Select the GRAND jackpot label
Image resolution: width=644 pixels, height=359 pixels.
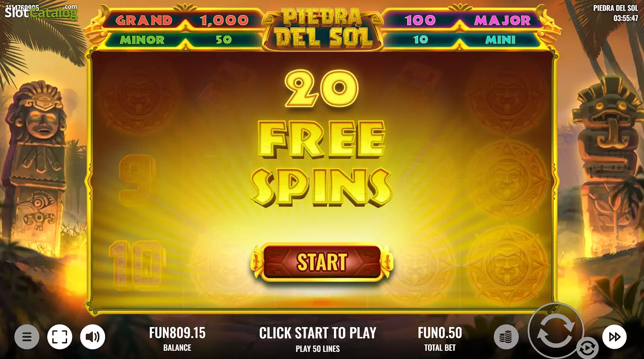coord(144,20)
